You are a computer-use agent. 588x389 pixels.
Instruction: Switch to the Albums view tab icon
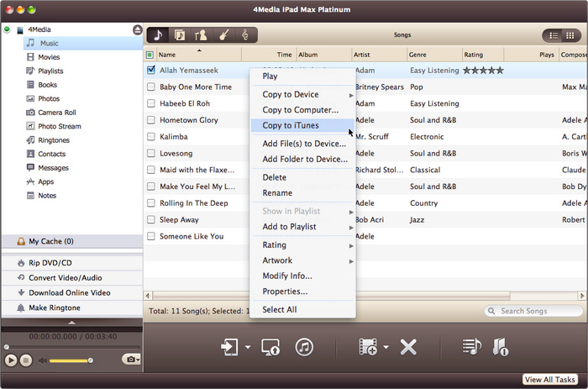coord(179,35)
